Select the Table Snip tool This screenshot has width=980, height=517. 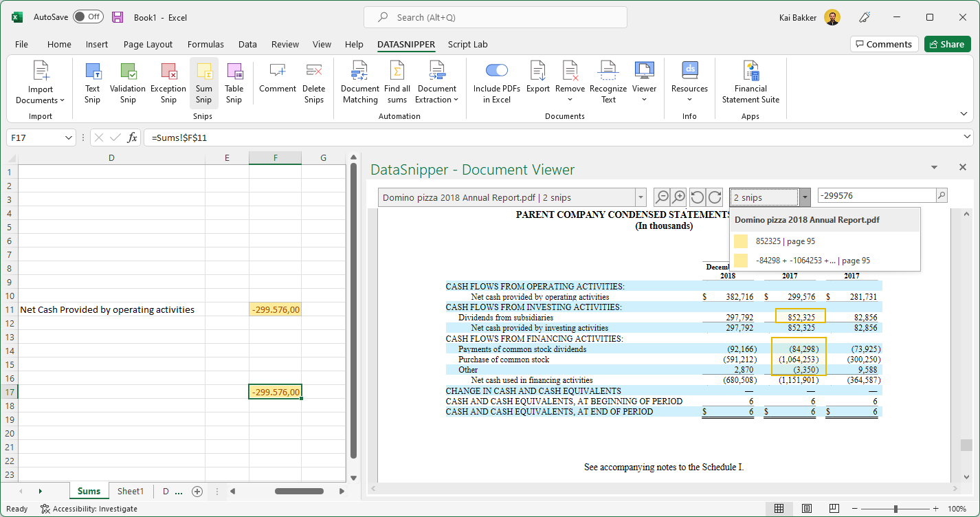[x=234, y=82]
